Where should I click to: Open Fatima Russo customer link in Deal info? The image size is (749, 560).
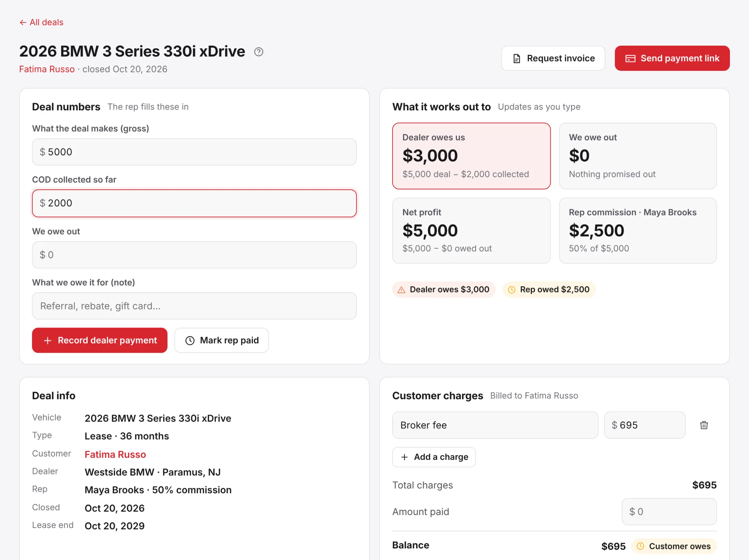(115, 454)
